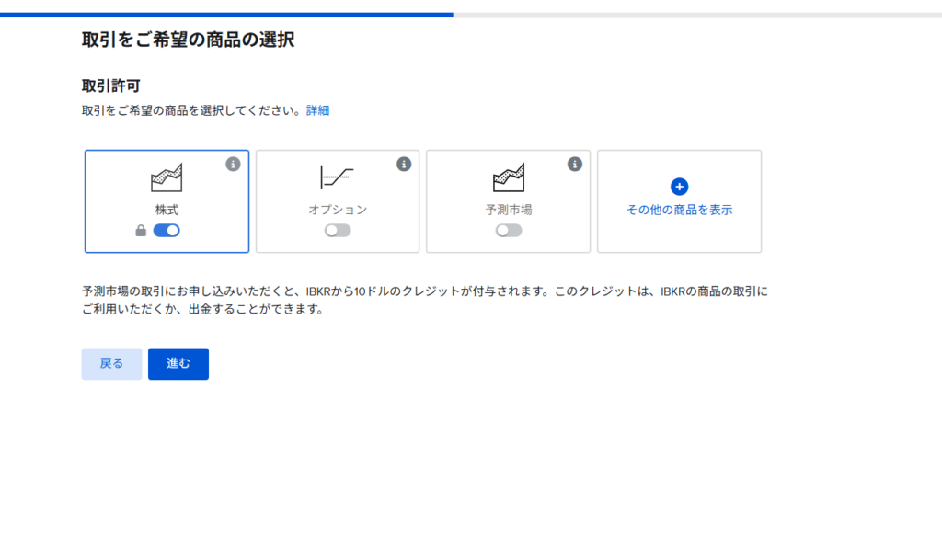Click the top progress bar
This screenshot has width=942, height=560.
pyautogui.click(x=471, y=15)
